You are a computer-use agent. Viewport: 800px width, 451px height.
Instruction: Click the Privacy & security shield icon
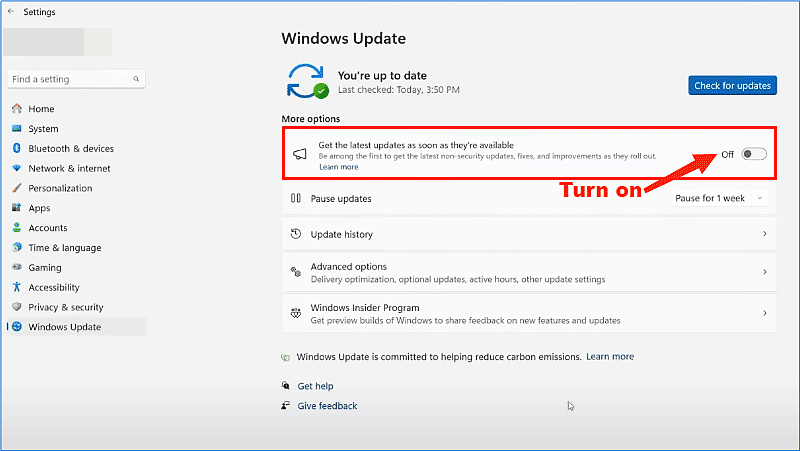[17, 307]
